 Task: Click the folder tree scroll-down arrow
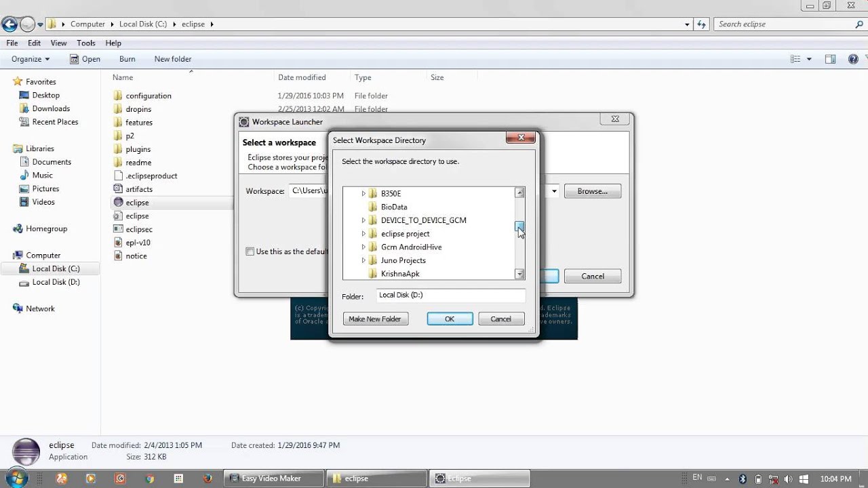519,274
